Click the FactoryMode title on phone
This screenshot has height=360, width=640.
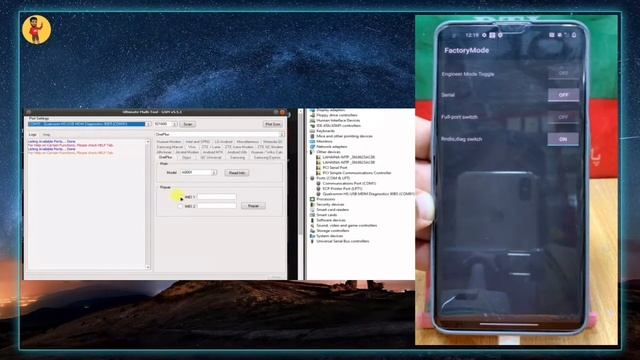[x=466, y=51]
